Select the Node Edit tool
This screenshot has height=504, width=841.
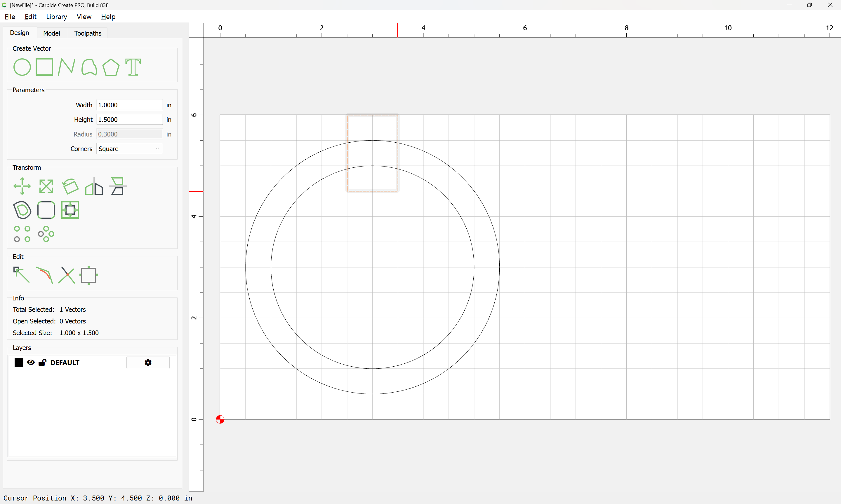(x=21, y=274)
